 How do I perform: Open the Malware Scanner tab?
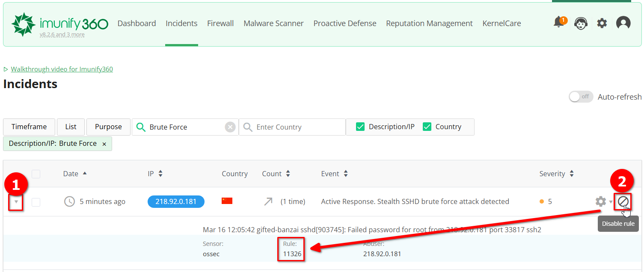[273, 24]
